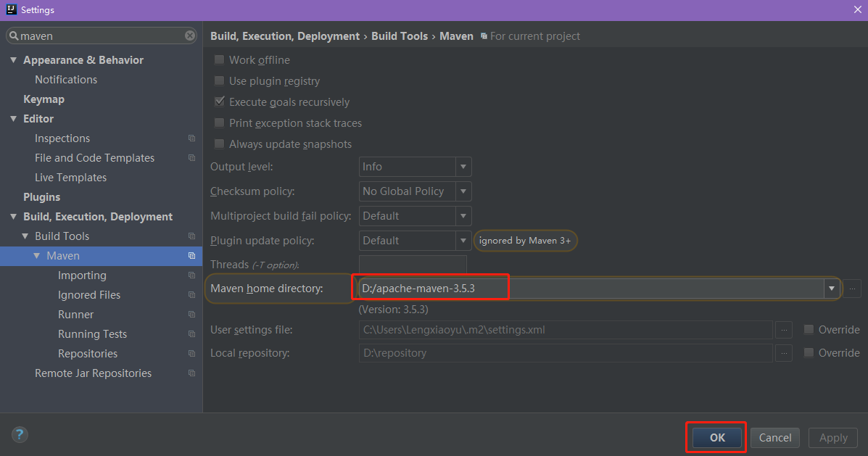Enable Work offline checkbox
868x456 pixels.
(219, 60)
